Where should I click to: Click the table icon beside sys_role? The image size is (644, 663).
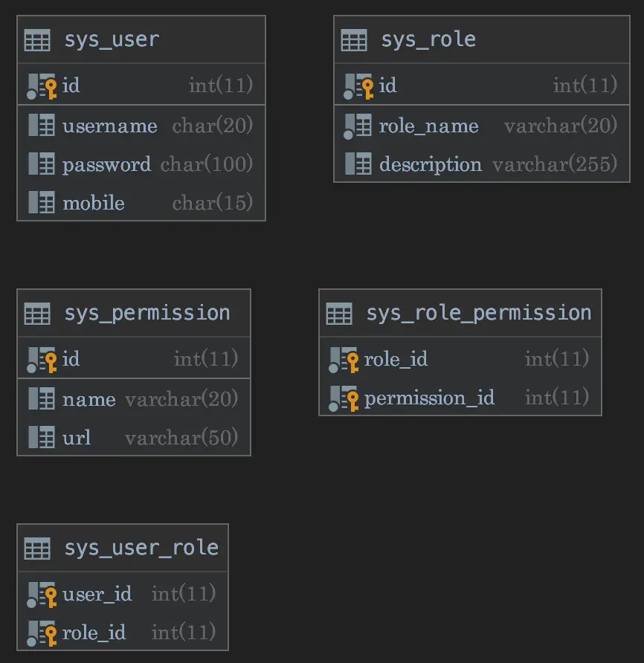(x=354, y=40)
